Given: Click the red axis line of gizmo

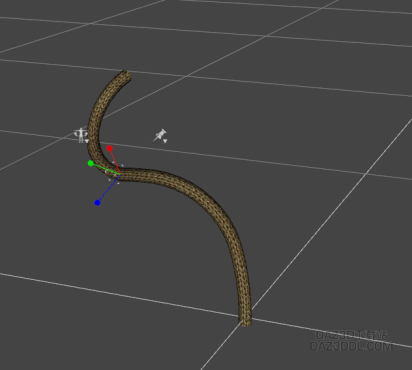Looking at the screenshot, I should pos(114,161).
